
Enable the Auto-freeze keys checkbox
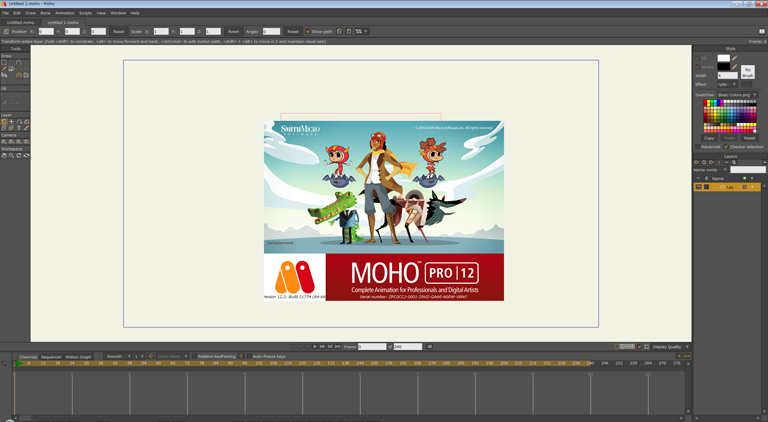click(x=249, y=356)
